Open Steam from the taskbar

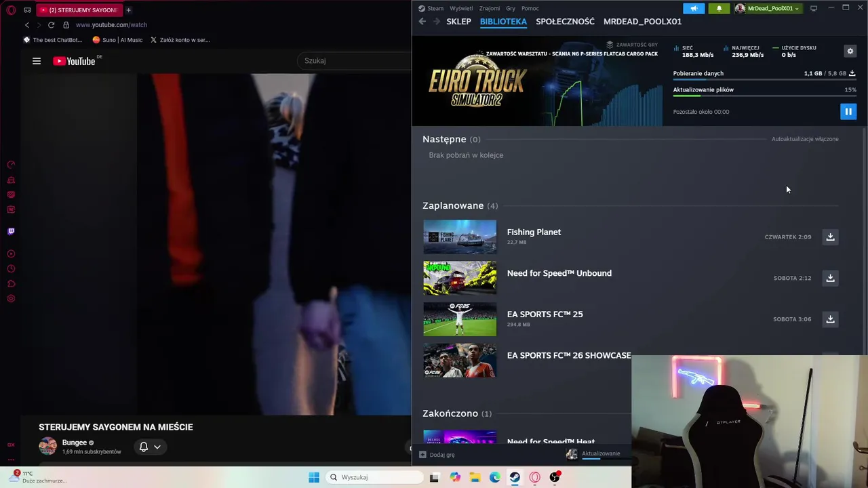coord(515,478)
